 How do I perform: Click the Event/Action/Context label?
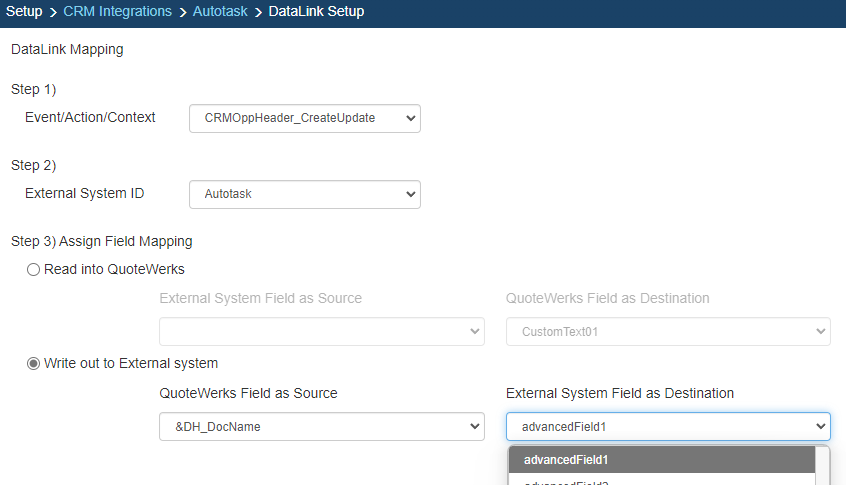click(x=90, y=117)
